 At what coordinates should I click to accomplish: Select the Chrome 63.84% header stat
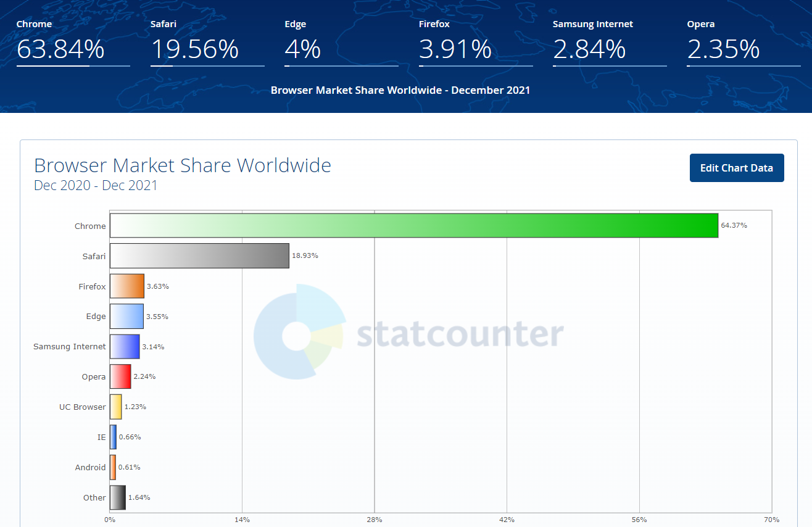[73, 43]
